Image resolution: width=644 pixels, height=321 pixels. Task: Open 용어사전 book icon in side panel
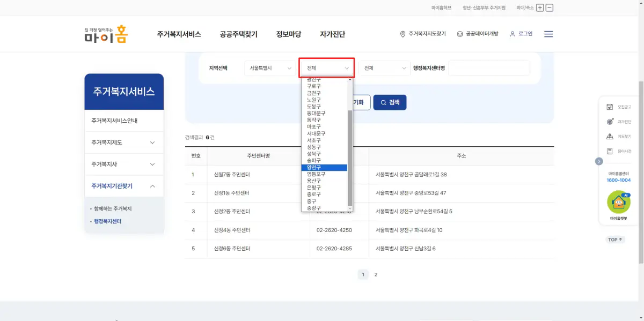pos(610,151)
